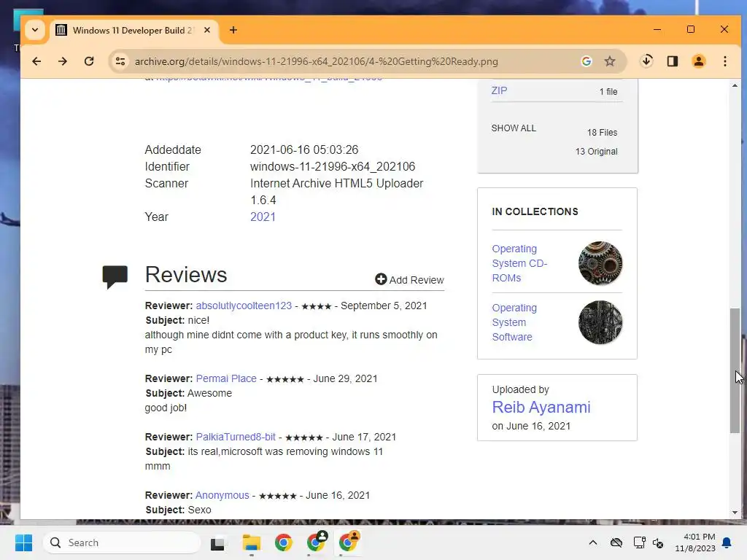
Task: Click the muted volume tray icon
Action: (x=658, y=542)
